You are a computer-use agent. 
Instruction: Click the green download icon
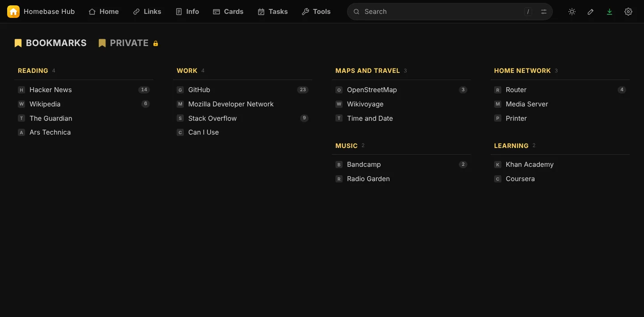610,12
